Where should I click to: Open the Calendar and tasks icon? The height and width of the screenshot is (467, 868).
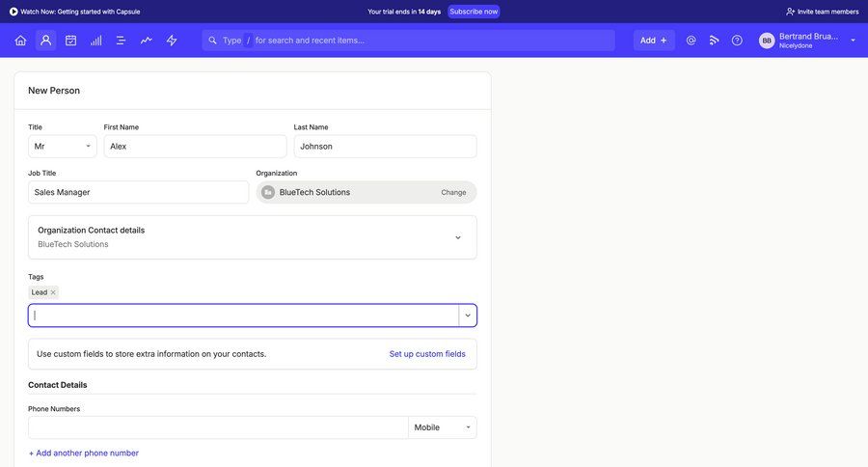click(70, 41)
